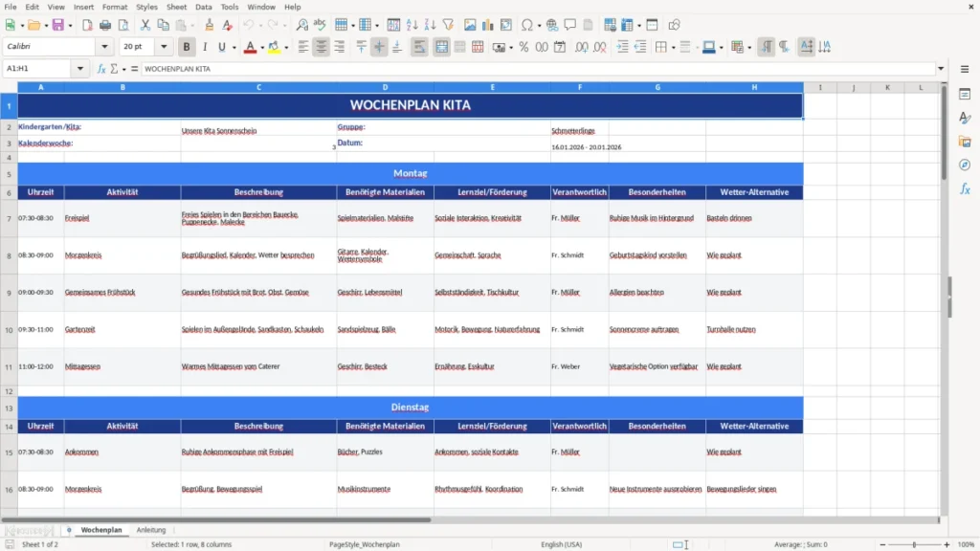Open Sidebar Styles panel icon
Screen dimensions: 980x551
point(965,118)
